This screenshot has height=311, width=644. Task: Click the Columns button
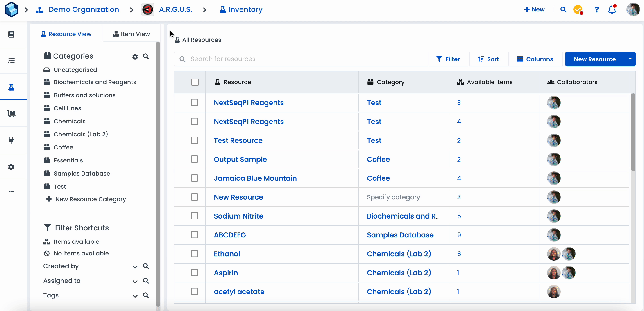coord(535,59)
